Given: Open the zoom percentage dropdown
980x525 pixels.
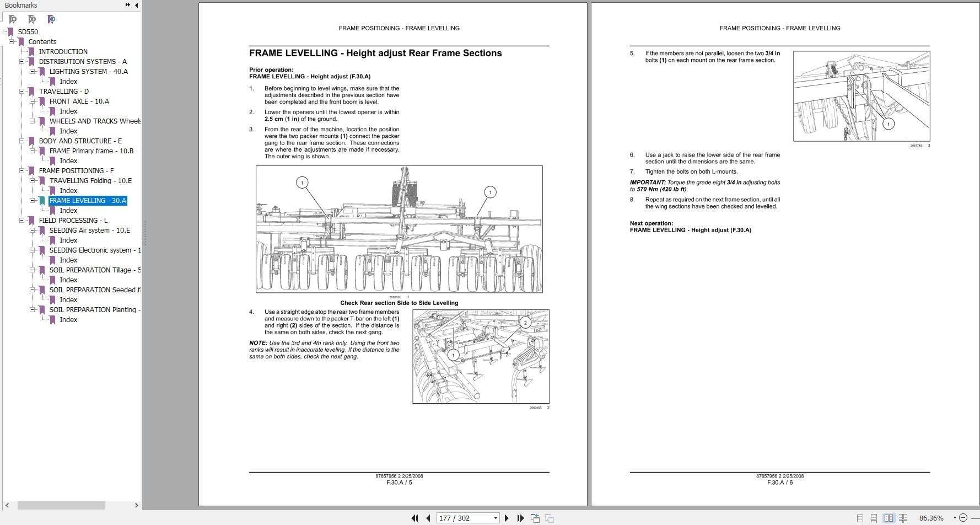Looking at the screenshot, I should tap(955, 518).
